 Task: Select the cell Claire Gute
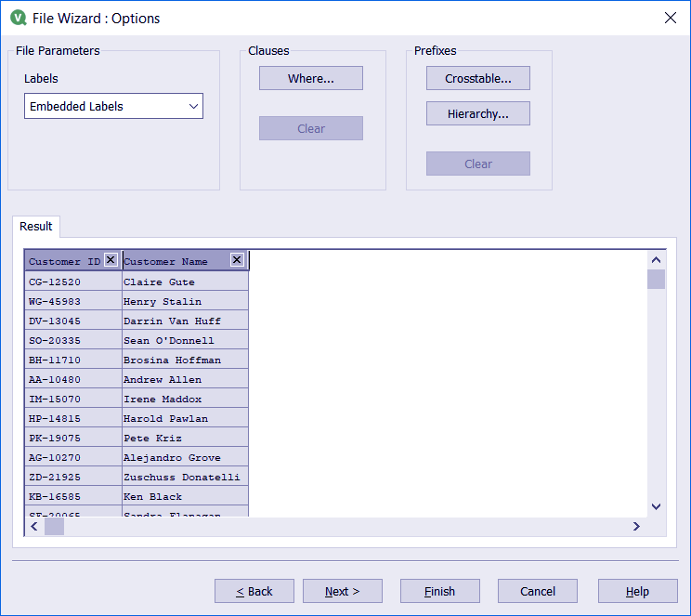(x=186, y=282)
